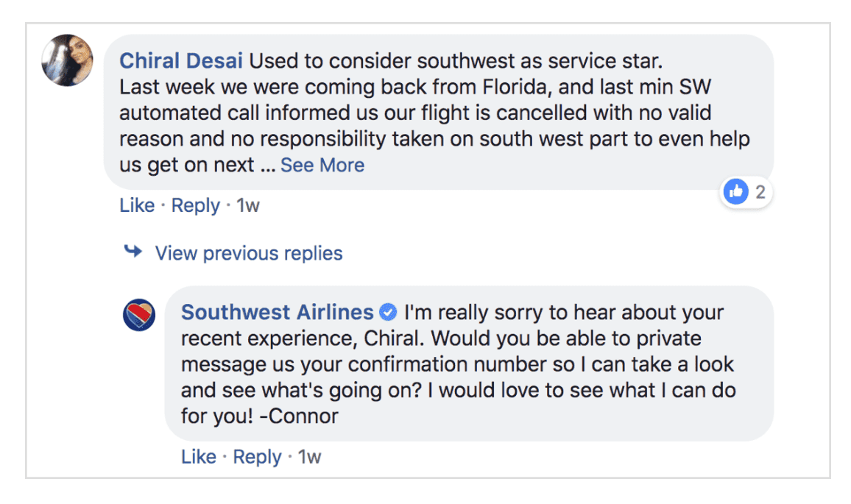The height and width of the screenshot is (504, 851).
Task: Click the ellipsis before See More
Action: click(x=268, y=165)
